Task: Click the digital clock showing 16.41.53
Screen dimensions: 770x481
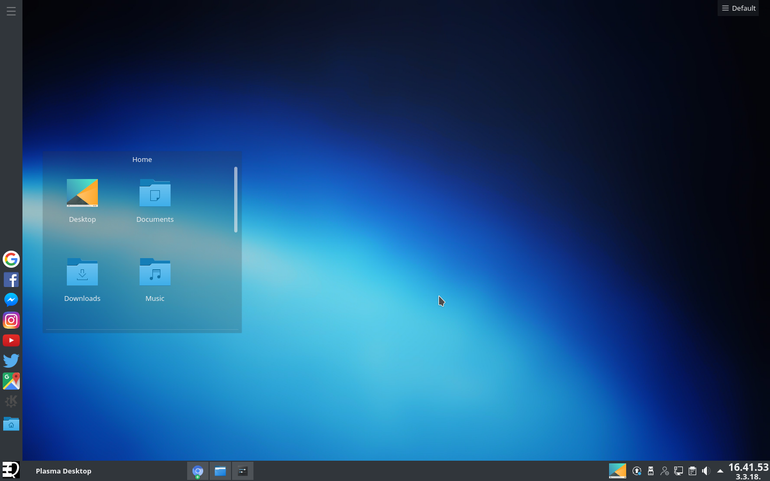Action: click(x=748, y=471)
